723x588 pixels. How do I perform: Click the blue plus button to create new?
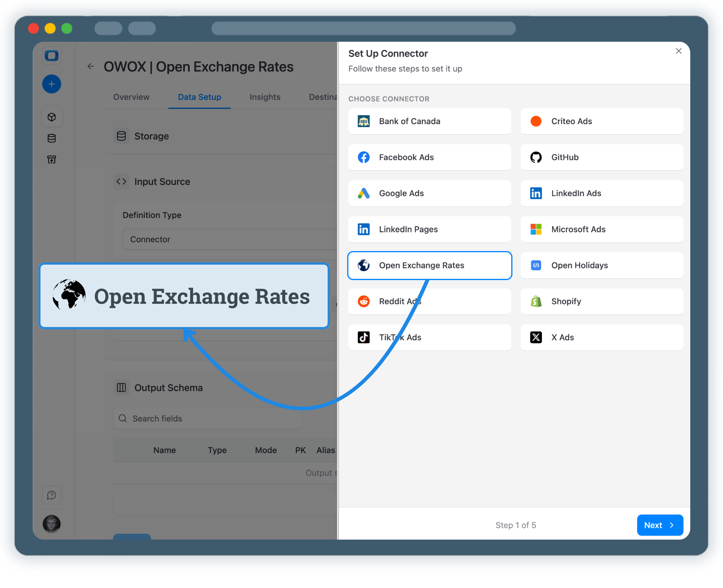(x=52, y=84)
